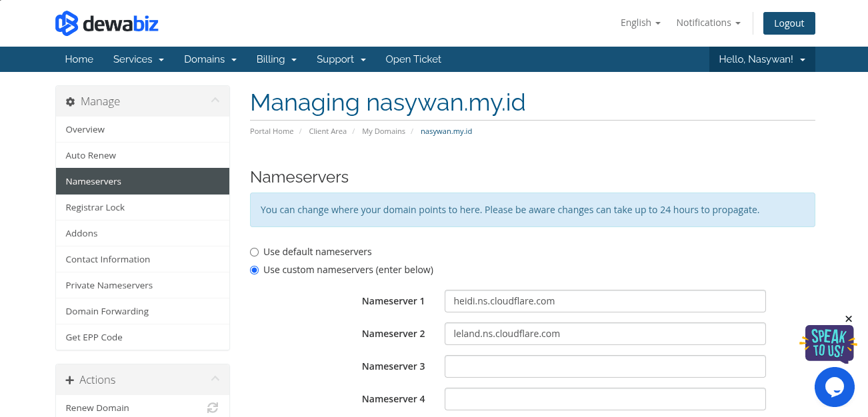The image size is (868, 417).
Task: Open the English language dropdown
Action: 639,22
